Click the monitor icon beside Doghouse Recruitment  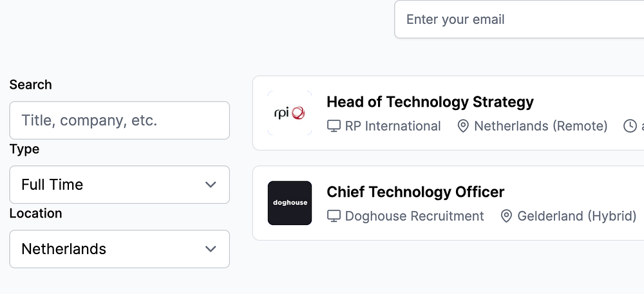(334, 216)
